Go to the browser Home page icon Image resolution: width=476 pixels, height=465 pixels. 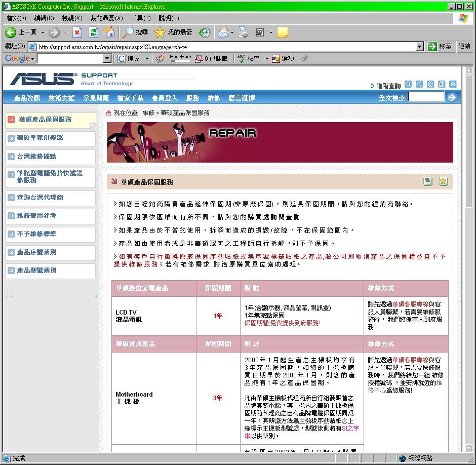[109, 32]
